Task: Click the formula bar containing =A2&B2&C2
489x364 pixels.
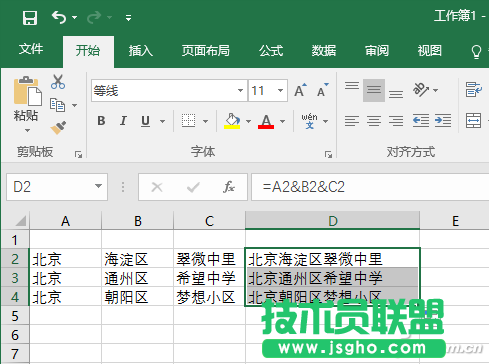Action: pos(370,187)
